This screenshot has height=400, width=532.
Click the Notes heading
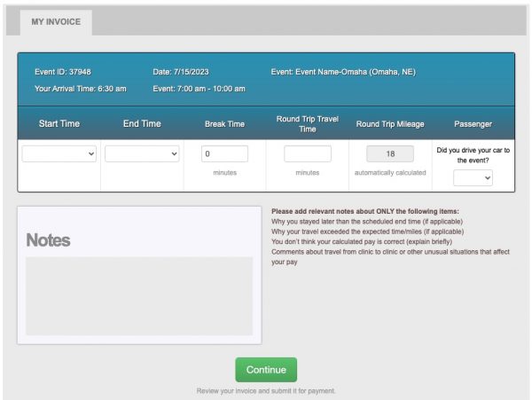[48, 240]
